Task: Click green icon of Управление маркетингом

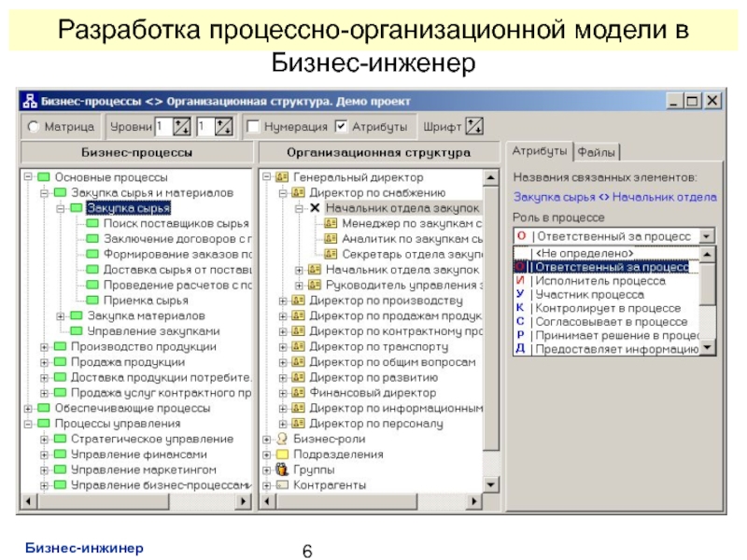Action: coord(60,469)
